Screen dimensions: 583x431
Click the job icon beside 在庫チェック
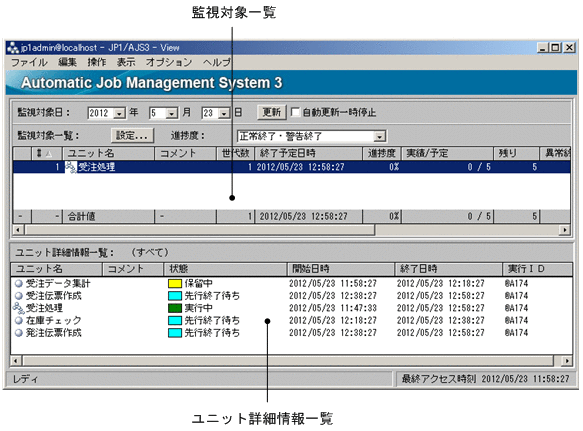coord(19,320)
